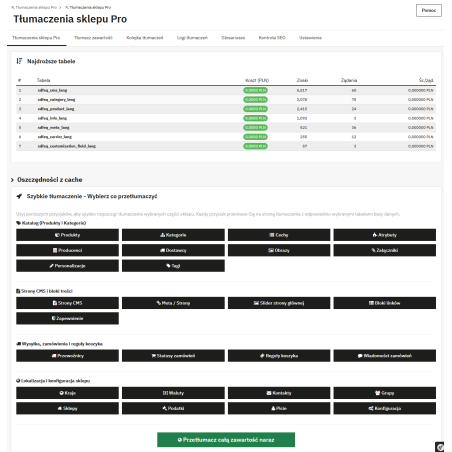
Task: Click the Załączniki button
Action: tap(385, 250)
